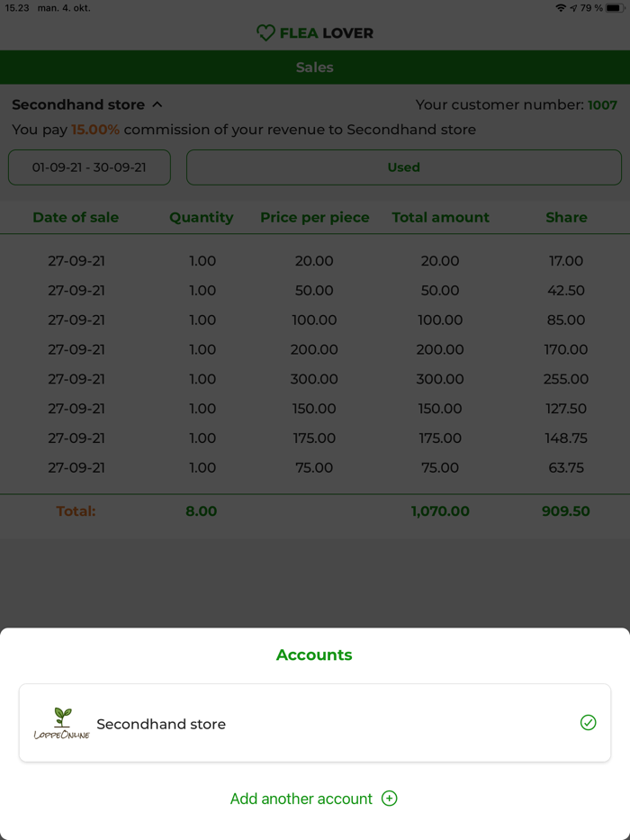This screenshot has width=630, height=840.
Task: Tap the battery icon in status bar
Action: coord(615,8)
